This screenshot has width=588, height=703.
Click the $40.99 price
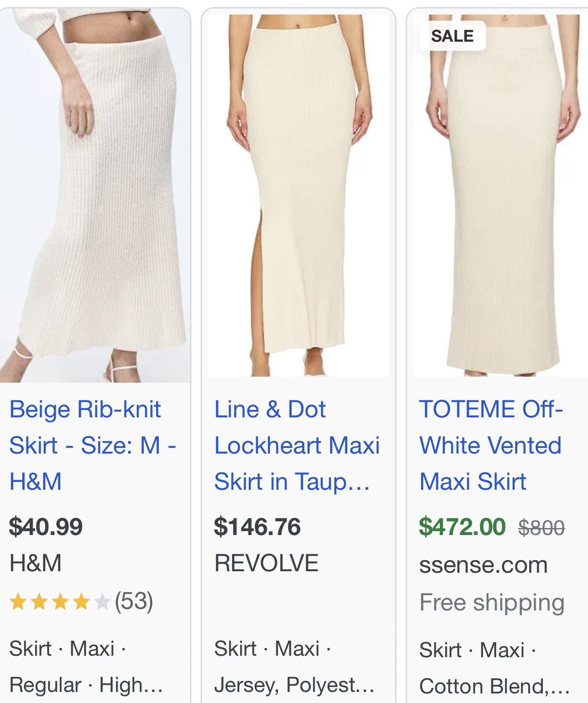tap(46, 527)
